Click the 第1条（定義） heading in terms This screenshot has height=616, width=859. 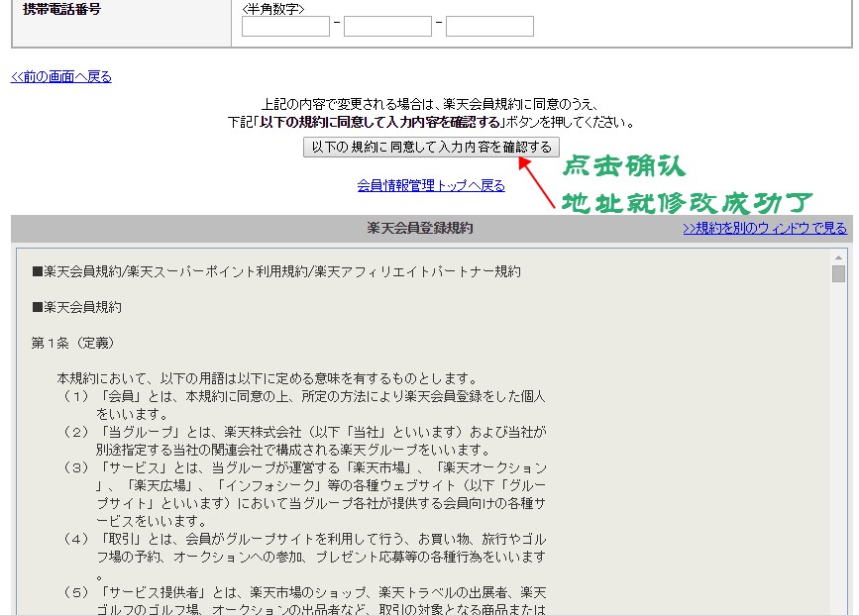point(73,343)
